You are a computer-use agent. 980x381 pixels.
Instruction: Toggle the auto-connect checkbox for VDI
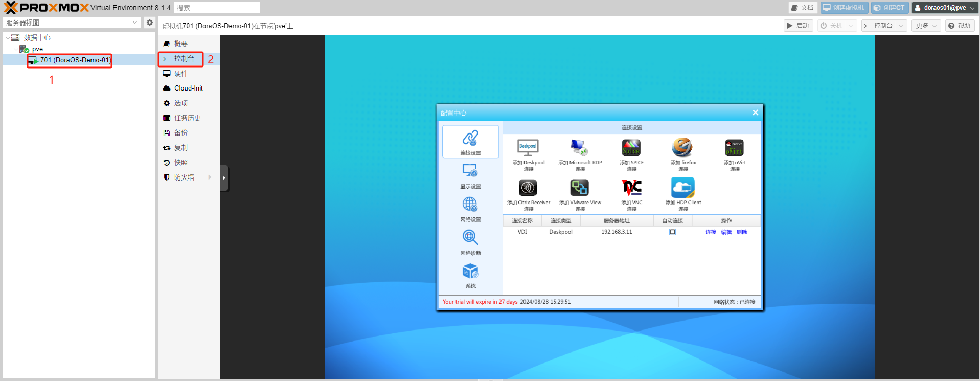pos(672,232)
